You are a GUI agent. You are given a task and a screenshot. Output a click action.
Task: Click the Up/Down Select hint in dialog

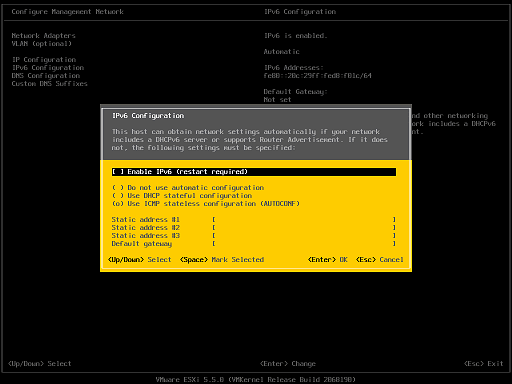(x=140, y=260)
